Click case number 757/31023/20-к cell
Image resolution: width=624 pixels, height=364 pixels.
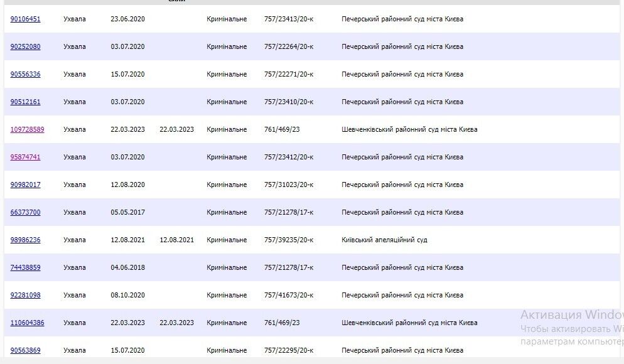289,185
